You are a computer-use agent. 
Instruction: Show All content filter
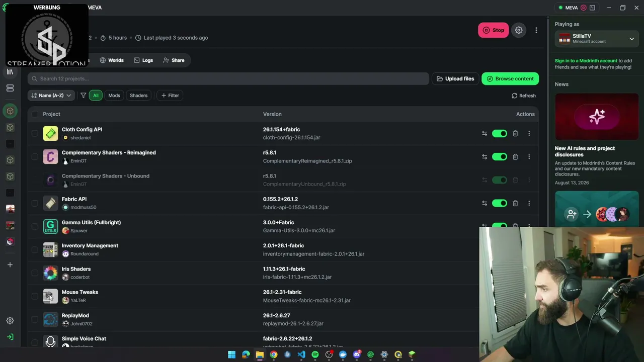click(x=96, y=96)
